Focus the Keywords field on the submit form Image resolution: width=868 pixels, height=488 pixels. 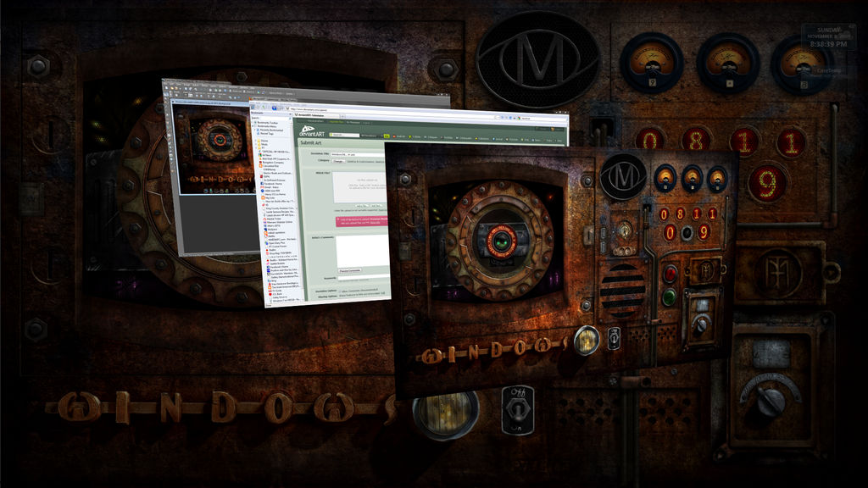pyautogui.click(x=364, y=278)
